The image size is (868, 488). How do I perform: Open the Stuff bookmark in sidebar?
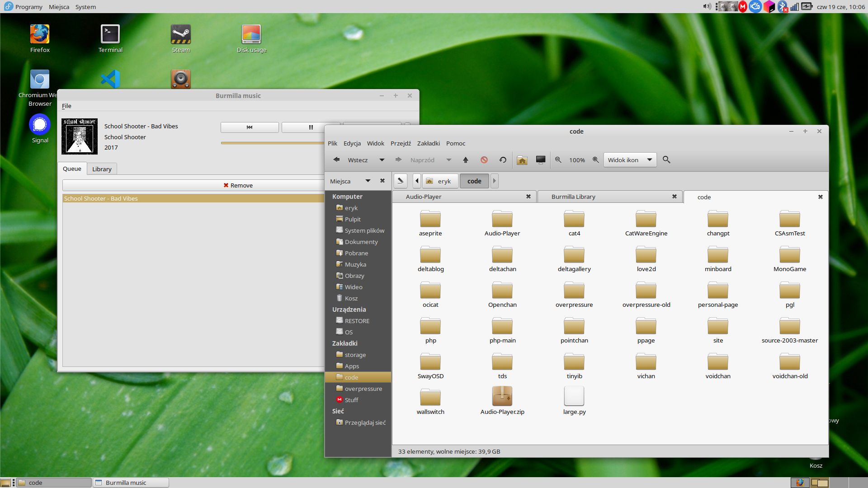pyautogui.click(x=358, y=400)
